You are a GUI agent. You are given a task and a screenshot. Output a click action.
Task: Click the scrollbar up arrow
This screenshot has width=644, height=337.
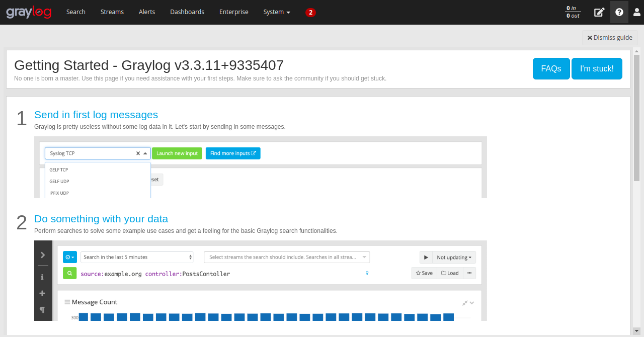click(637, 51)
